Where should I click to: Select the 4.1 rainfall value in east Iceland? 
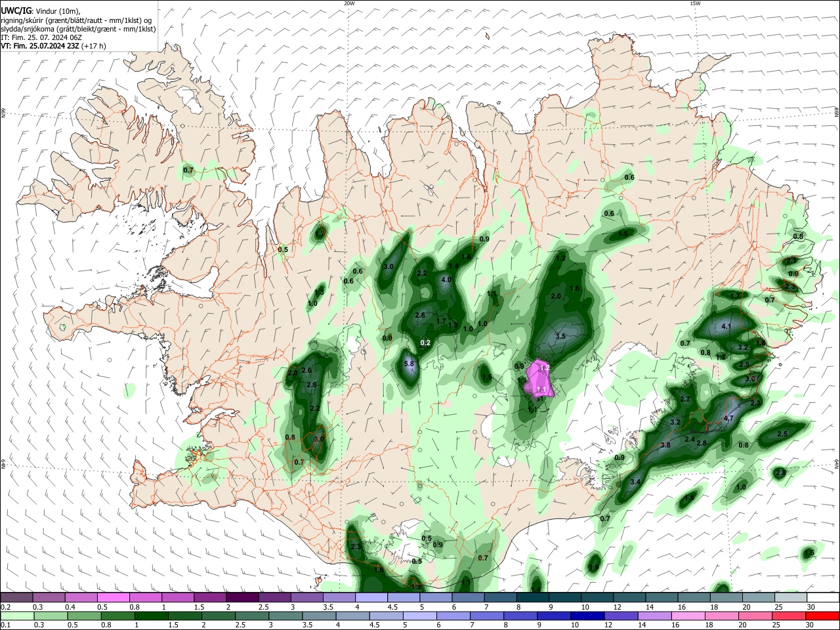pos(726,326)
